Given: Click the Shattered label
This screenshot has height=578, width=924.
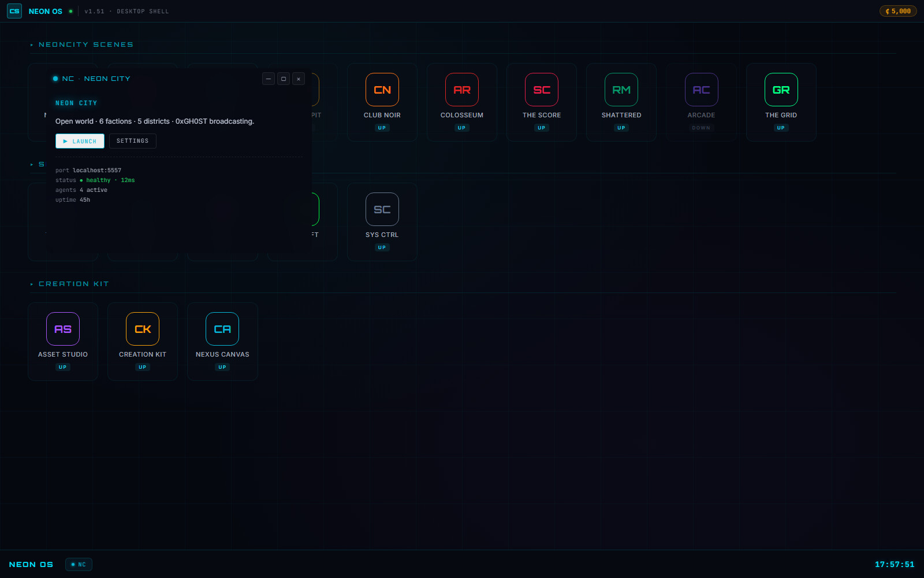Looking at the screenshot, I should click(x=621, y=115).
